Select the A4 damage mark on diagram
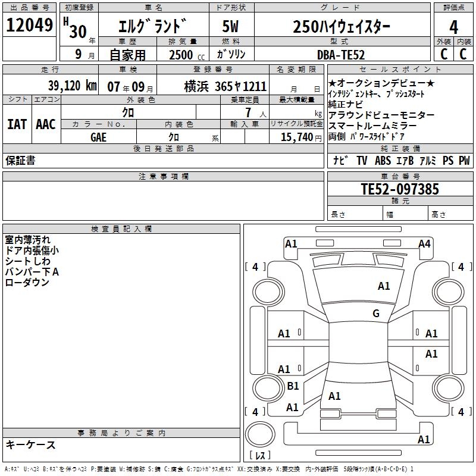Image resolution: width=476 pixels, height=476 pixels. (x=424, y=243)
